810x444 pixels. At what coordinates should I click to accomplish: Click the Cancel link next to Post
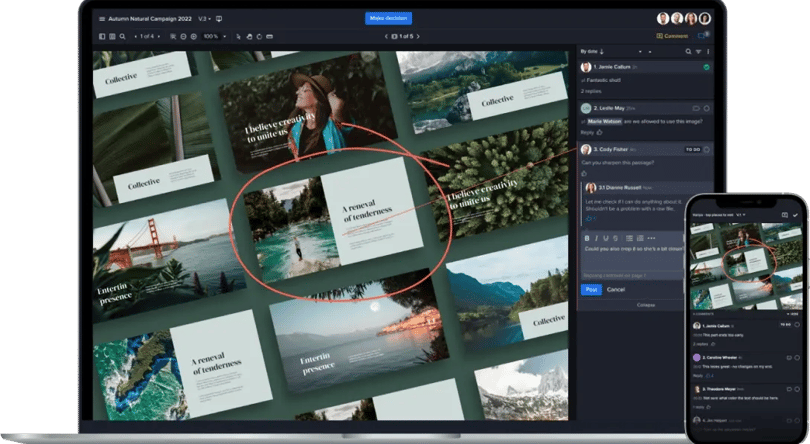616,289
